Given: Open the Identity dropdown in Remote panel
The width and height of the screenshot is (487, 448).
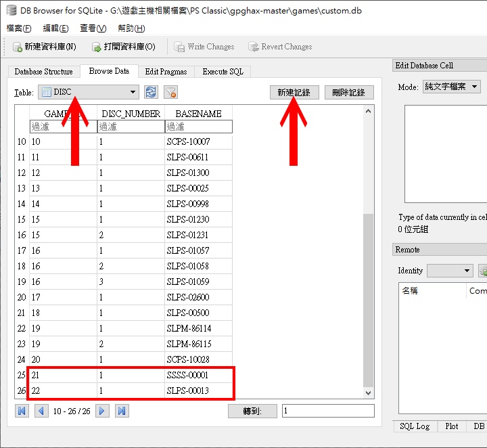Looking at the screenshot, I should point(450,271).
